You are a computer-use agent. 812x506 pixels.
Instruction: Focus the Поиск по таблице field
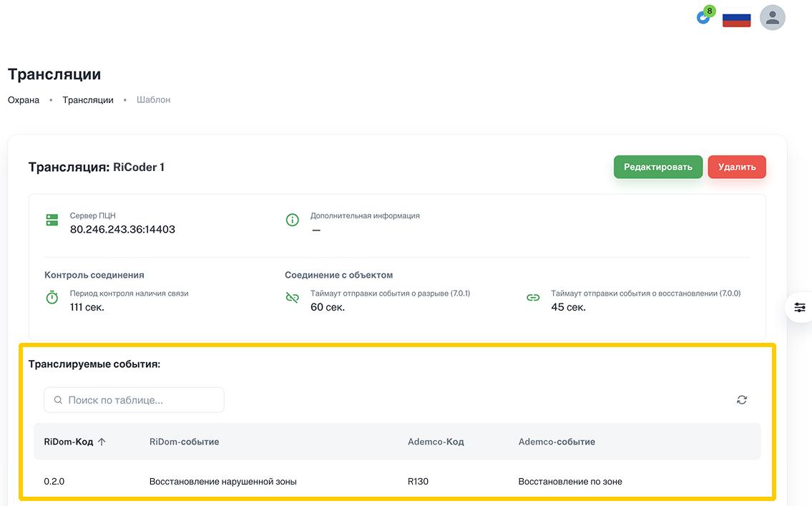134,400
